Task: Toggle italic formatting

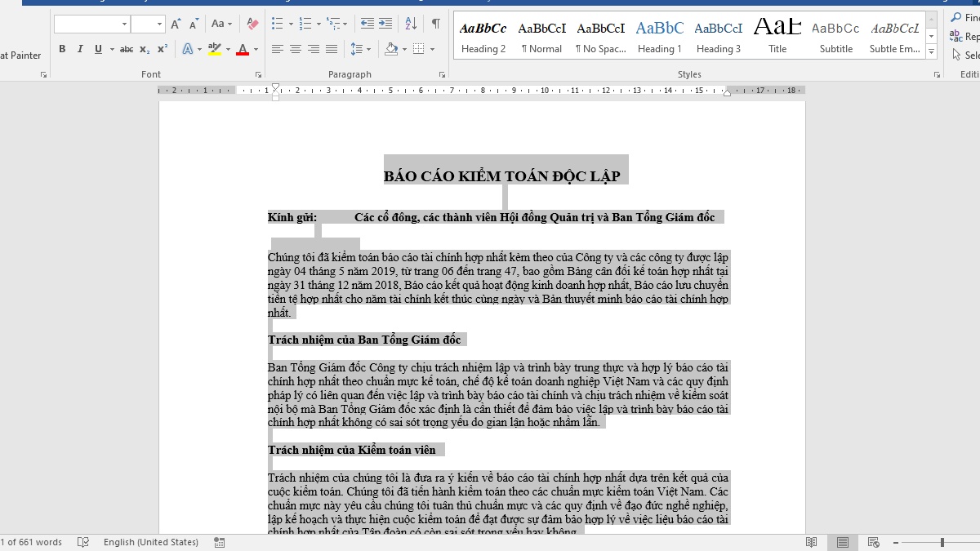Action: (80, 49)
